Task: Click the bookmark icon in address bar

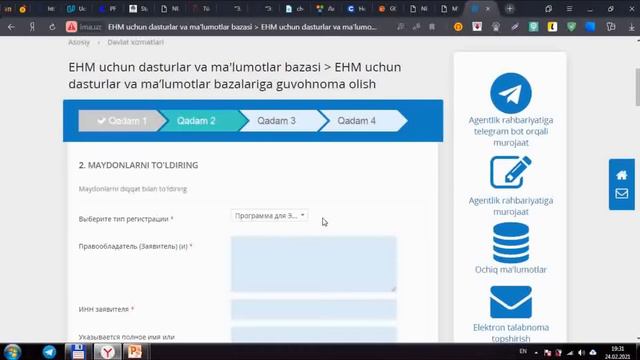Action: 432,27
